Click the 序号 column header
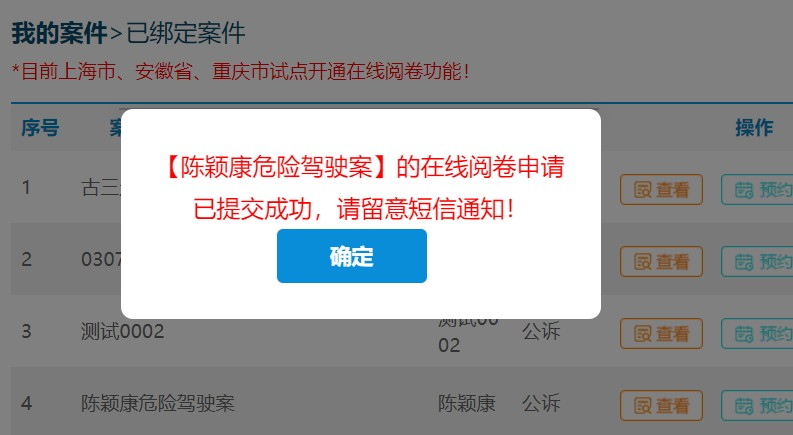 (40, 127)
